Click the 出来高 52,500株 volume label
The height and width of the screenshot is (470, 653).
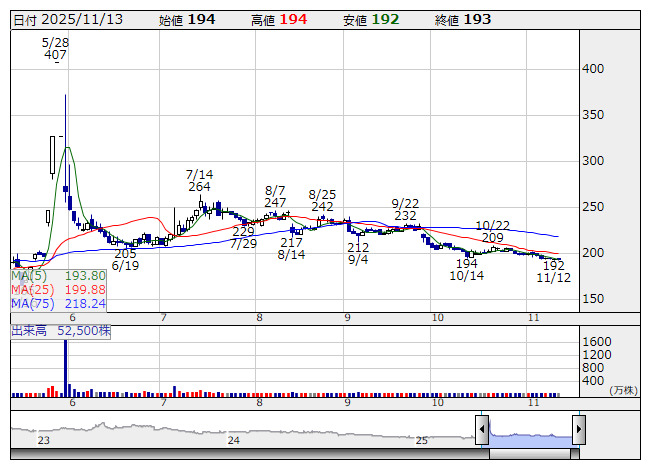pyautogui.click(x=60, y=330)
